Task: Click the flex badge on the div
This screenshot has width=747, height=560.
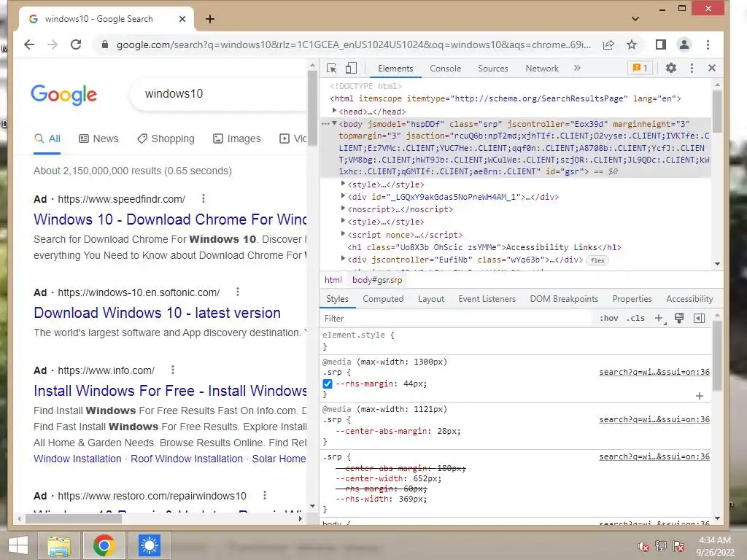Action: pyautogui.click(x=597, y=260)
